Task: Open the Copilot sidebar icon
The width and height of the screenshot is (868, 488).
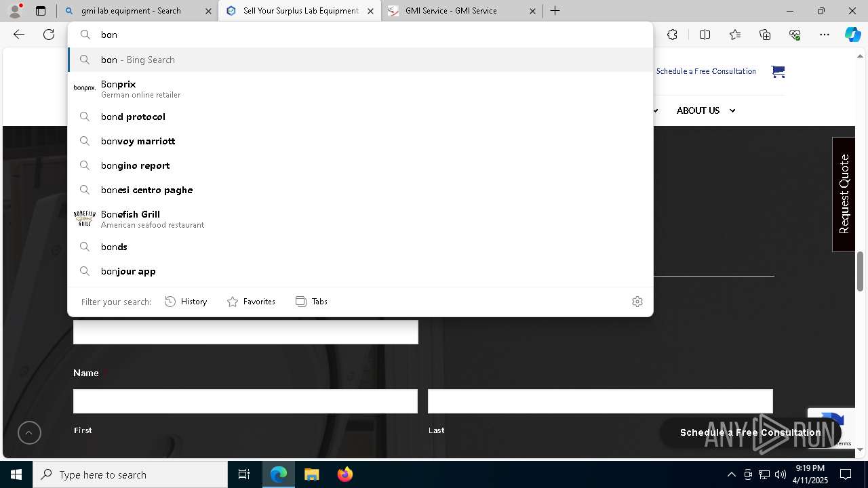Action: click(852, 35)
